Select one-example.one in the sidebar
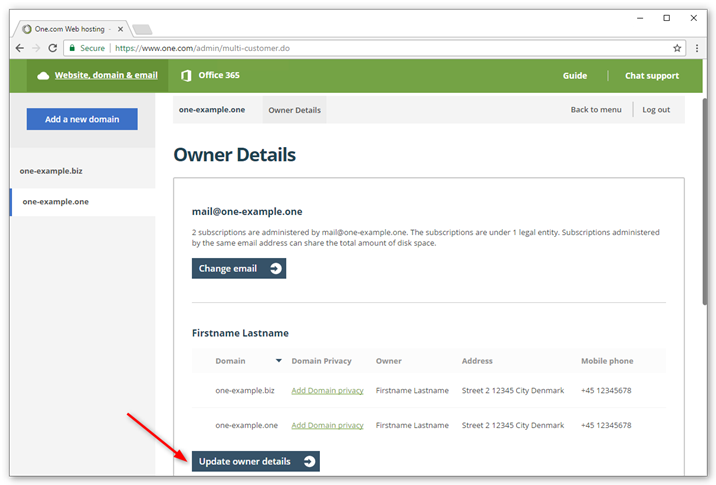This screenshot has height=485, width=716. [82, 201]
